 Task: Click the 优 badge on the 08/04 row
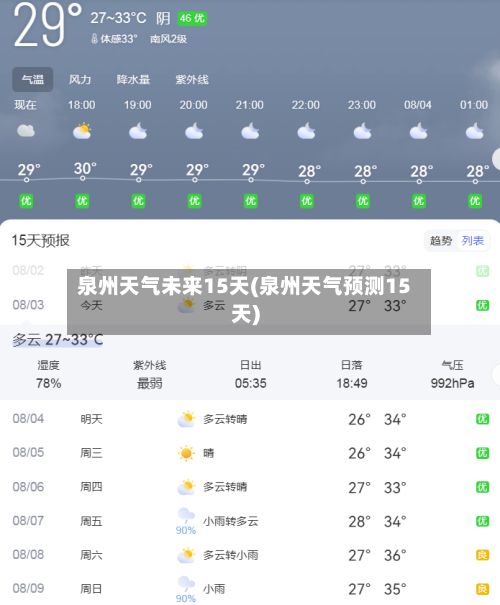click(482, 419)
